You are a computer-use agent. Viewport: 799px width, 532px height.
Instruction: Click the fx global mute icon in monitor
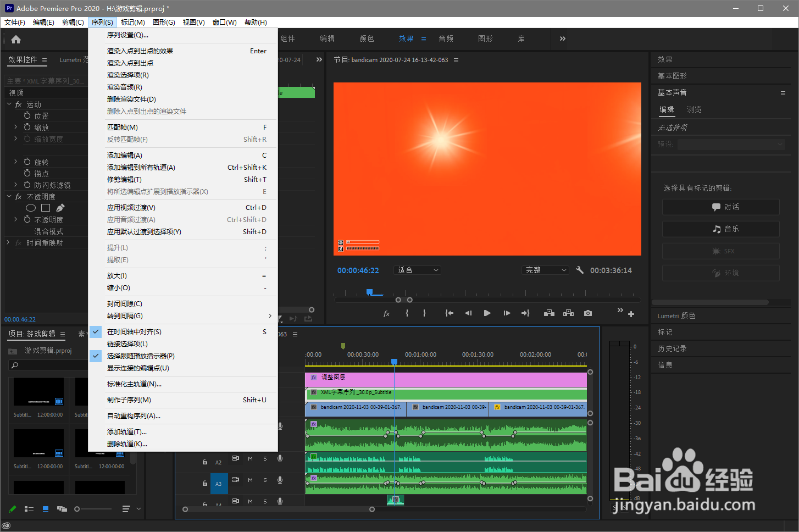[386, 313]
